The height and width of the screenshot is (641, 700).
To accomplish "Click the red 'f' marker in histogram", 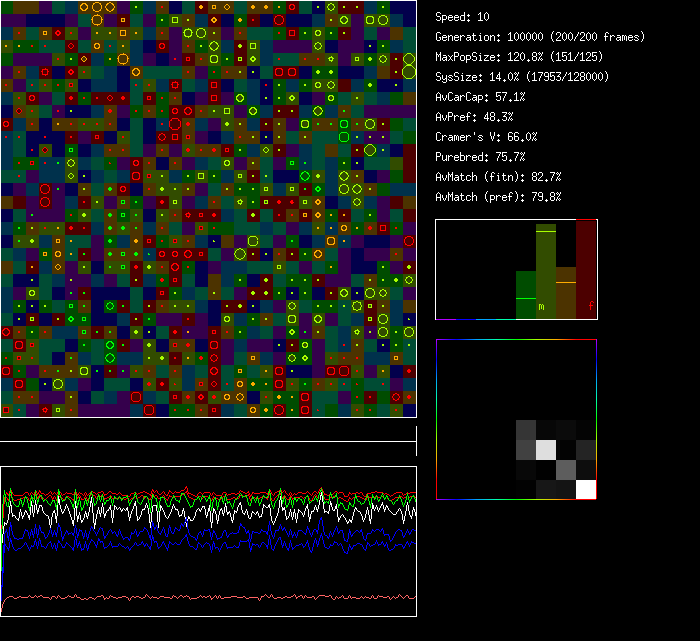I will (x=590, y=304).
